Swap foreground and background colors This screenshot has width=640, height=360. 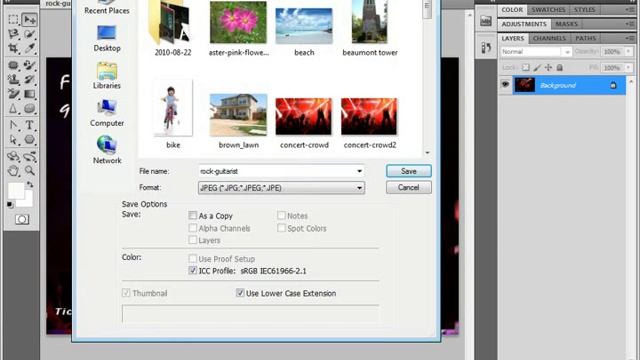30,184
